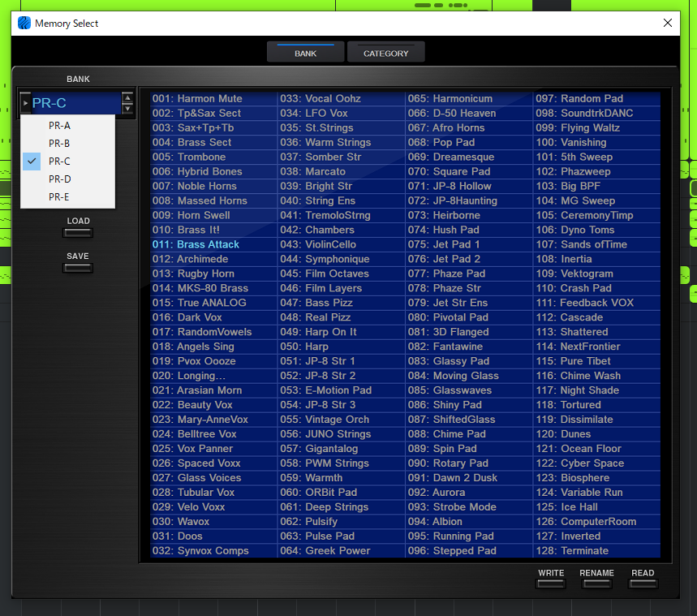Screen dimensions: 697x616
Task: Click the Memory Select app icon
Action: pos(24,23)
